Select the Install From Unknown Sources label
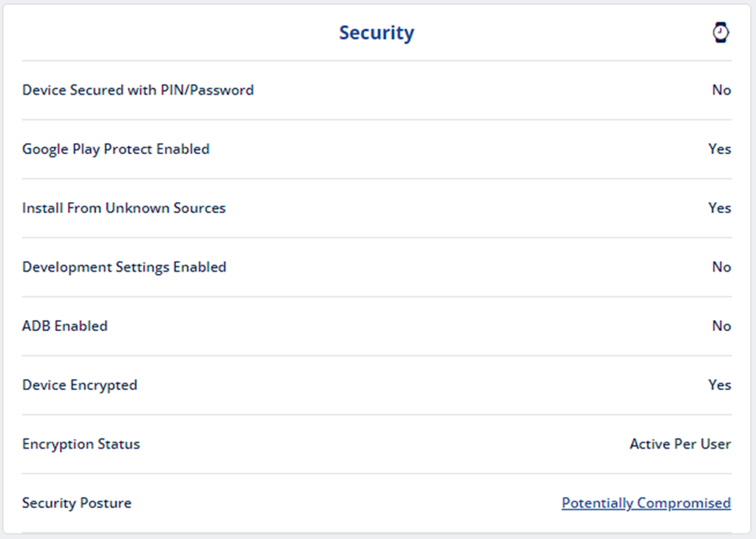The image size is (756, 539). tap(124, 208)
